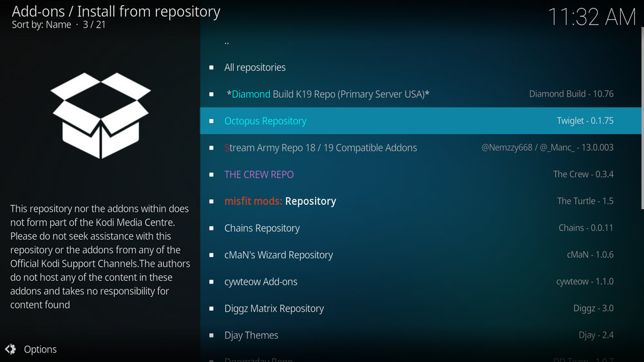Open the Stream Army Repo entry
The image size is (644, 362).
pyautogui.click(x=320, y=148)
